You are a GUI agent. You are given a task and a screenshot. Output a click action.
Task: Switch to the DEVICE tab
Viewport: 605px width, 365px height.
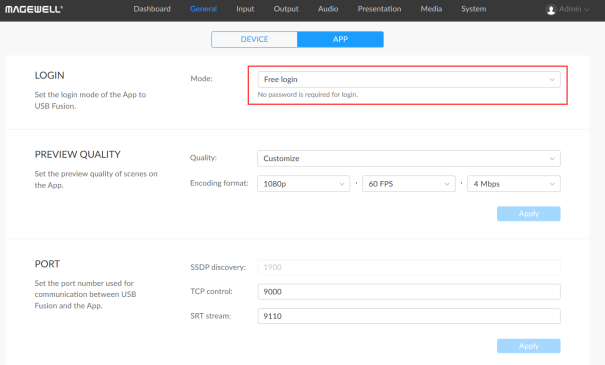pyautogui.click(x=254, y=39)
